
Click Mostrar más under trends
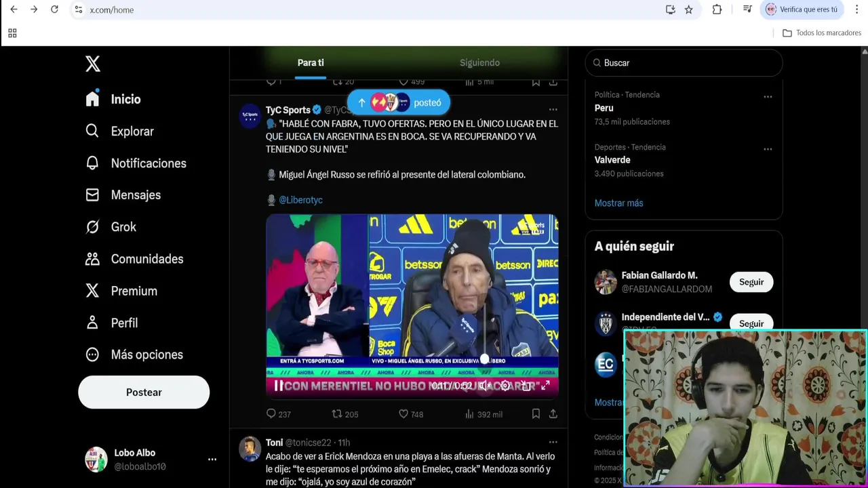coord(619,203)
